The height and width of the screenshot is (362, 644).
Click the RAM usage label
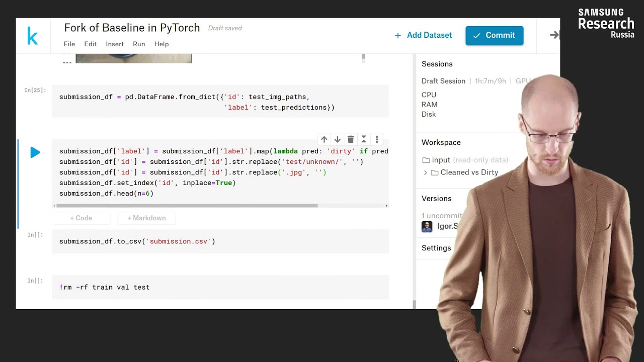click(x=430, y=105)
